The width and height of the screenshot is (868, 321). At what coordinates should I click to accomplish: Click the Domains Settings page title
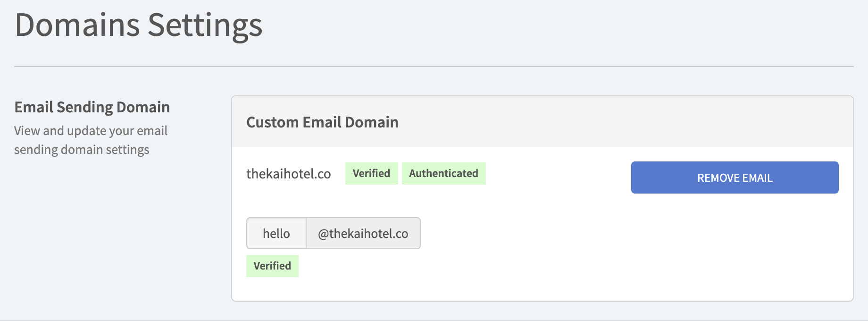point(138,25)
